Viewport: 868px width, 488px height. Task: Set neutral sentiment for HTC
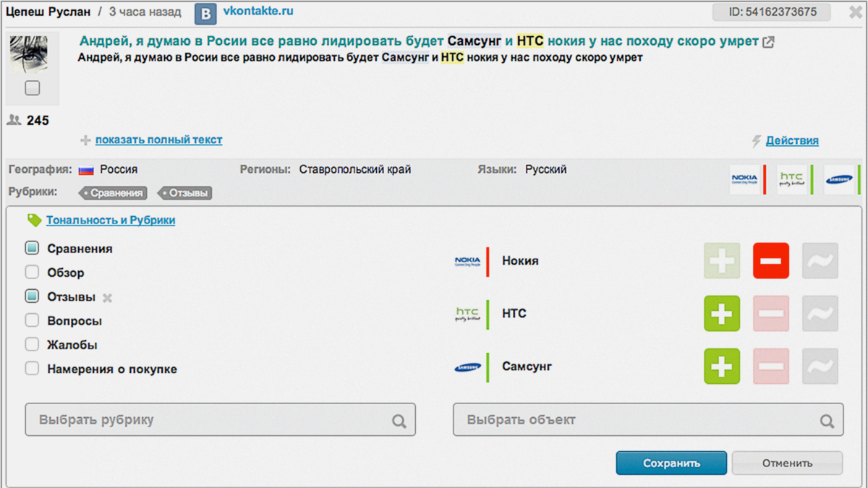click(x=820, y=314)
